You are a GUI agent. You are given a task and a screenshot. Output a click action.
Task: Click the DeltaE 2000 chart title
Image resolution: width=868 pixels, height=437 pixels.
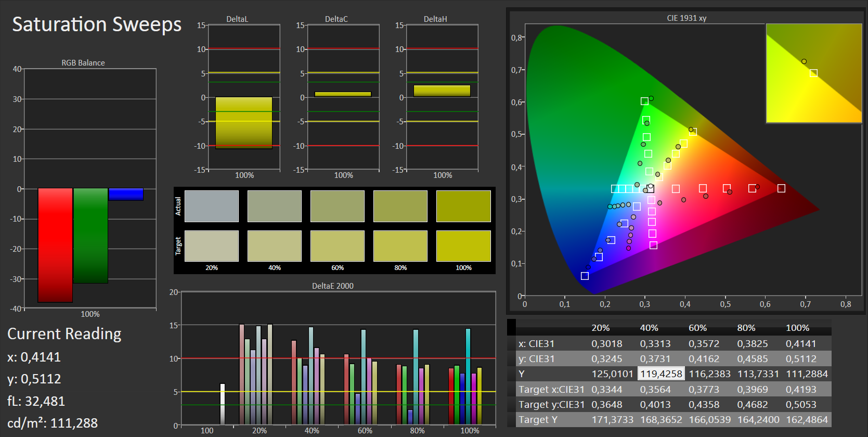333,286
